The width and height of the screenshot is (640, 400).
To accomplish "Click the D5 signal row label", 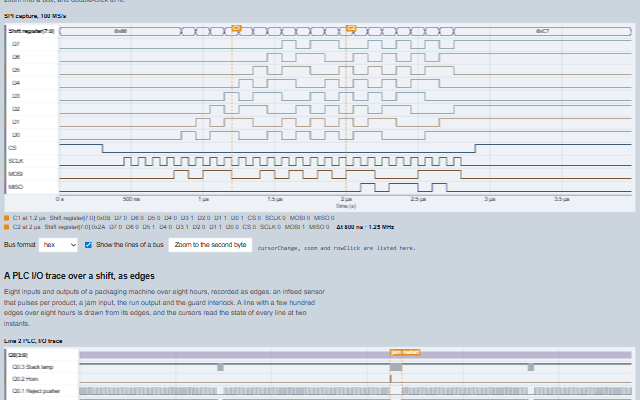I will [x=16, y=70].
